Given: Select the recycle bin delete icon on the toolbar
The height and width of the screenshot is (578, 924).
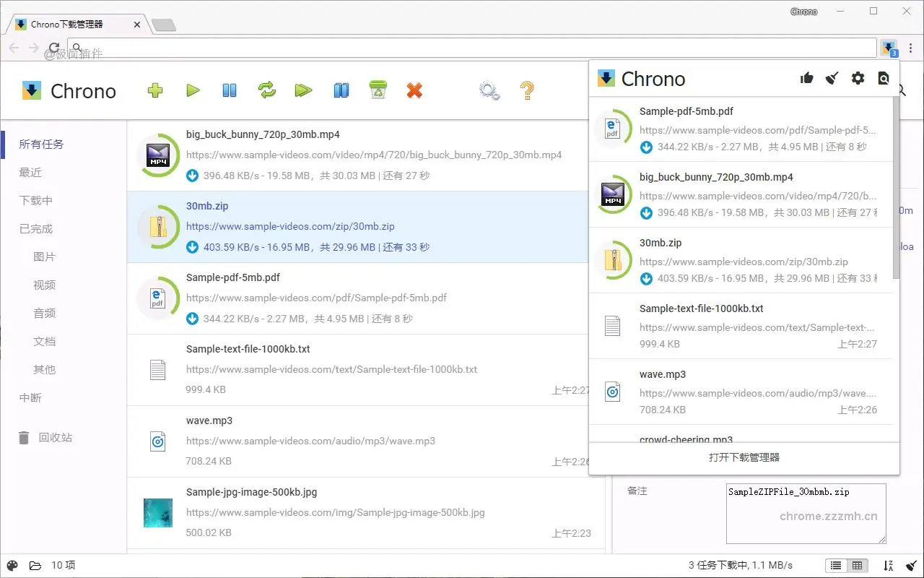Looking at the screenshot, I should click(378, 90).
